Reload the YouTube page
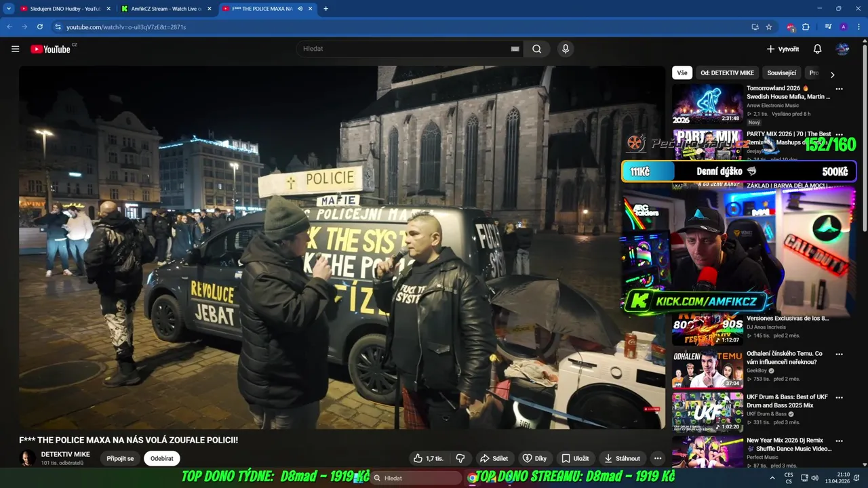This screenshot has height=488, width=868. pos(40,27)
